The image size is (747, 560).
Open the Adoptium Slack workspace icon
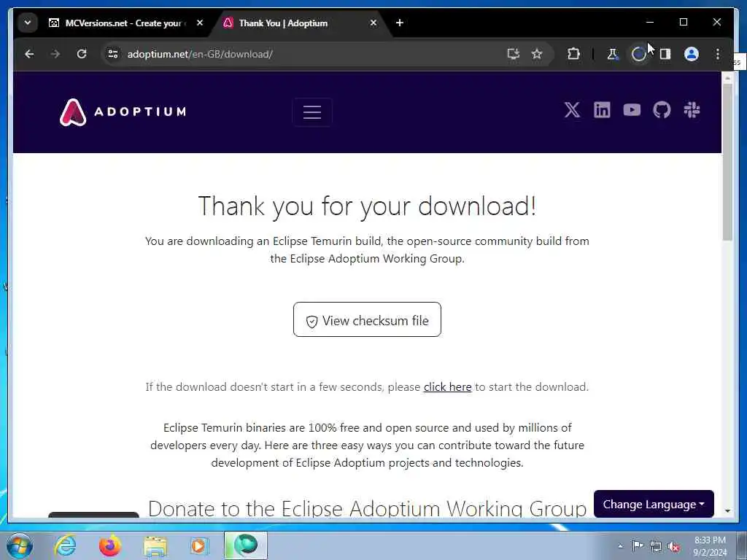[692, 110]
